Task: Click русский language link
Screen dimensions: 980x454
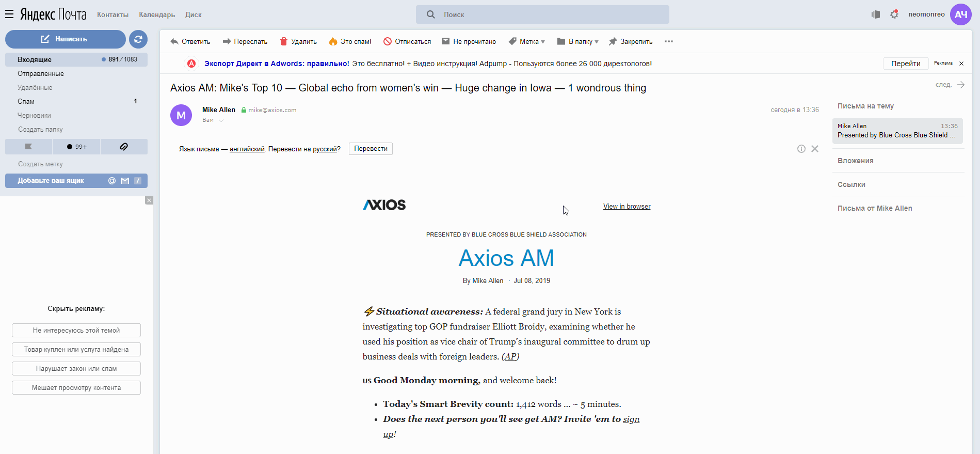Action: [325, 149]
